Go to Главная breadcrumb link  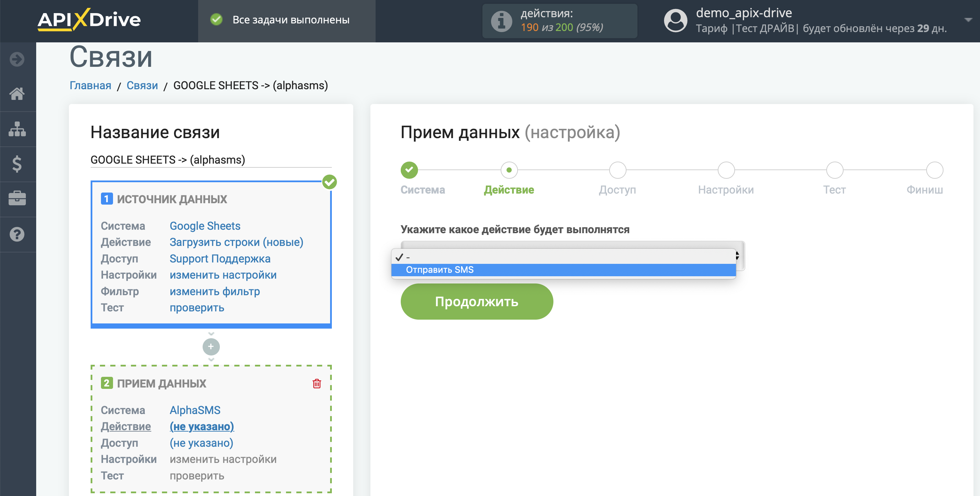point(90,85)
